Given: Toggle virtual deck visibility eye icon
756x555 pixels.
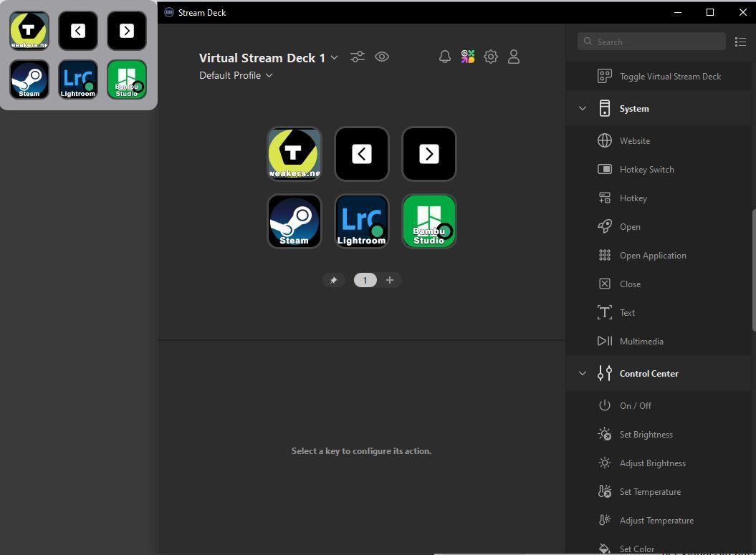Looking at the screenshot, I should (382, 57).
